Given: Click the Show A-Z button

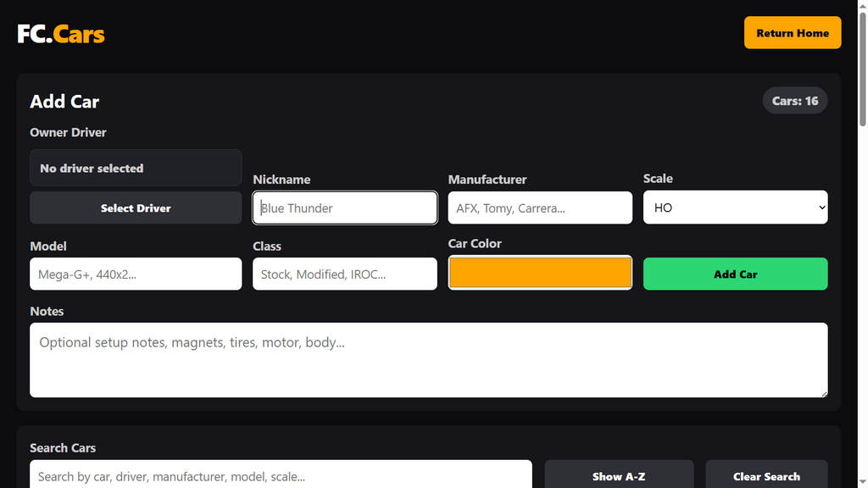Looking at the screenshot, I should click(x=619, y=476).
